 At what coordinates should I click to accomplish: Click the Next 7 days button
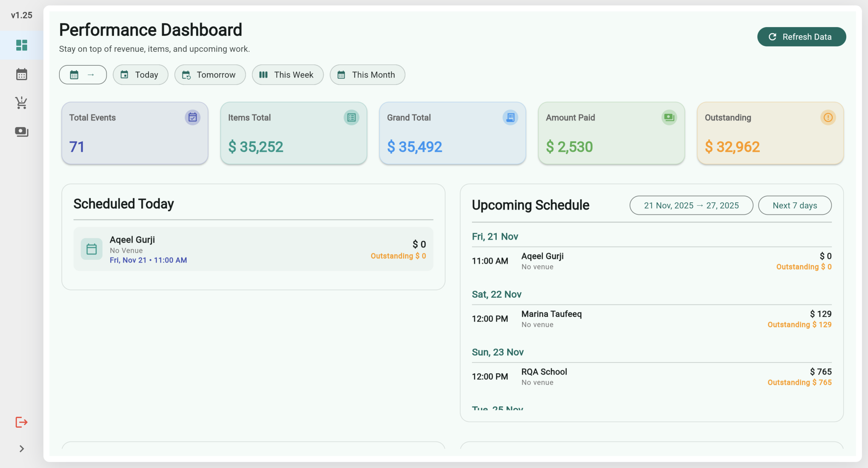[794, 205]
